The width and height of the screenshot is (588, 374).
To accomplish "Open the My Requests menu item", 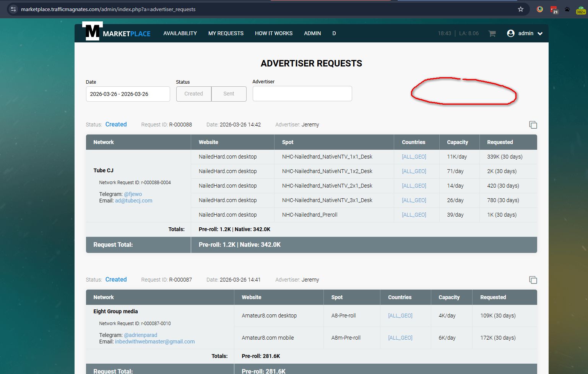I will (226, 34).
